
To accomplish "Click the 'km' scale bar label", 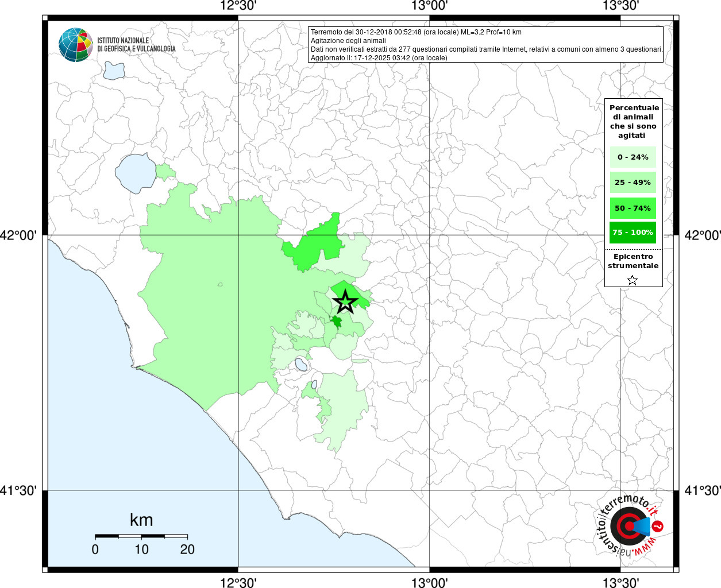I will pyautogui.click(x=141, y=520).
